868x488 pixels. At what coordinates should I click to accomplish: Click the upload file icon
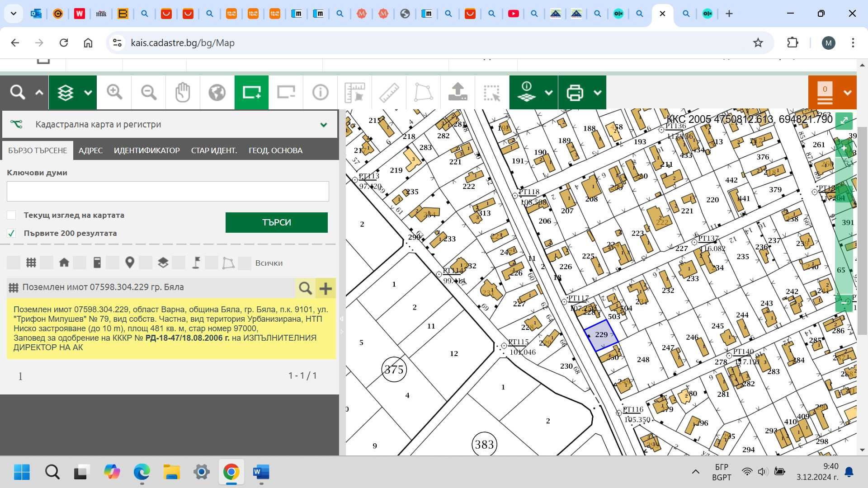(458, 93)
